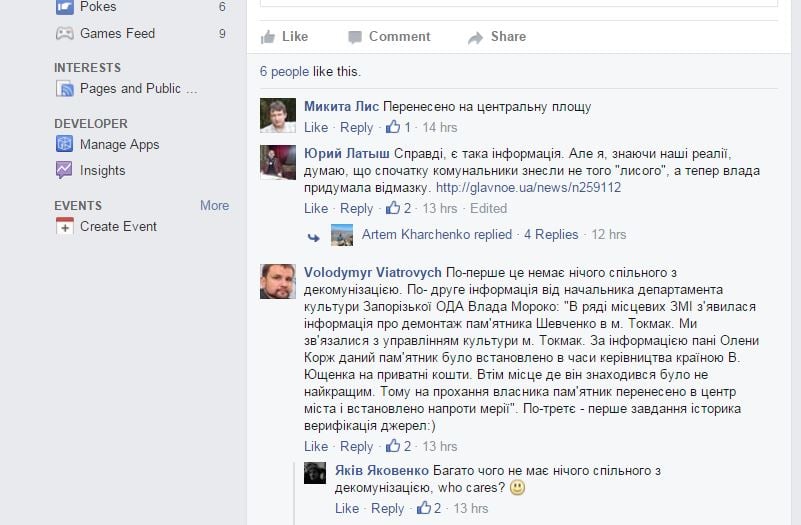View the 6 people who like this

[284, 71]
